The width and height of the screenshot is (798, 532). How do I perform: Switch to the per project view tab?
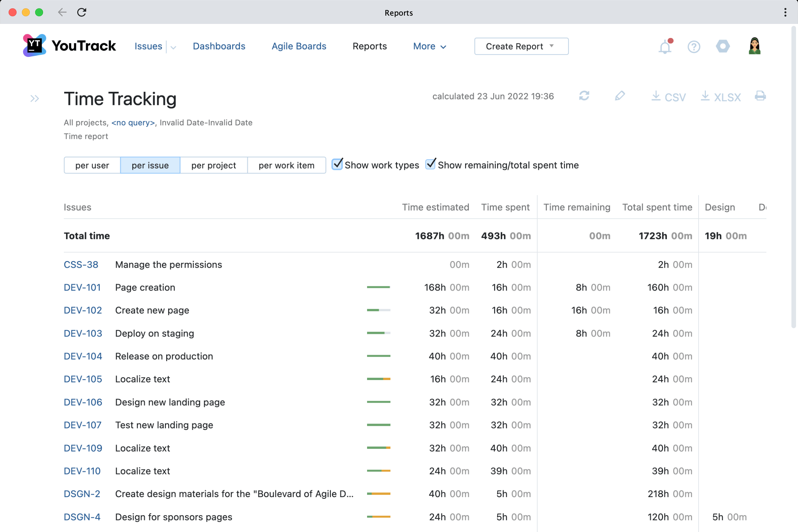(213, 165)
